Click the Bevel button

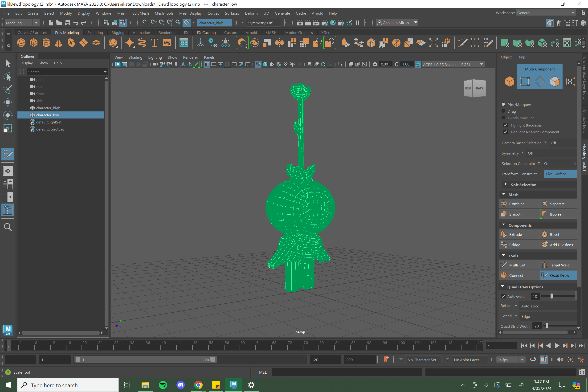559,234
